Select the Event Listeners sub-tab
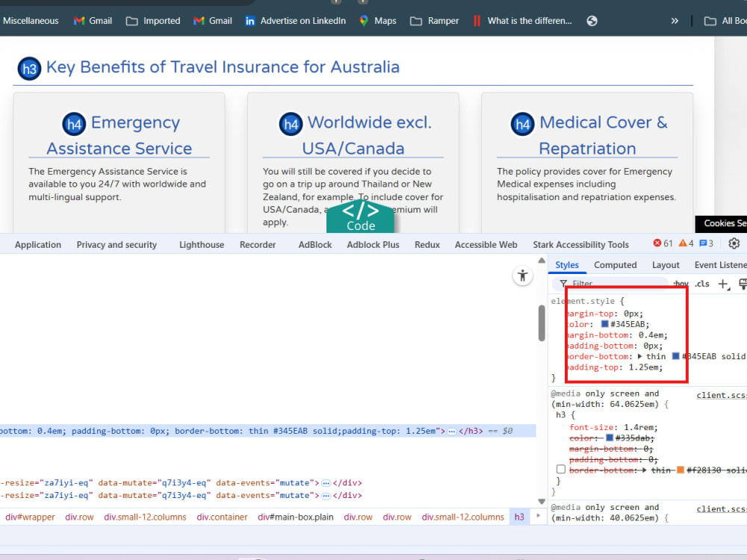Screen dimensions: 747x560 [720, 265]
